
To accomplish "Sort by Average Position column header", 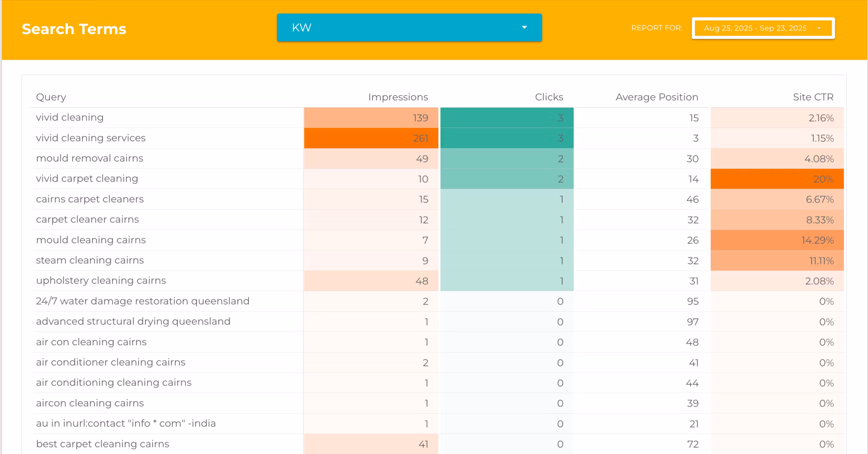I will [656, 97].
